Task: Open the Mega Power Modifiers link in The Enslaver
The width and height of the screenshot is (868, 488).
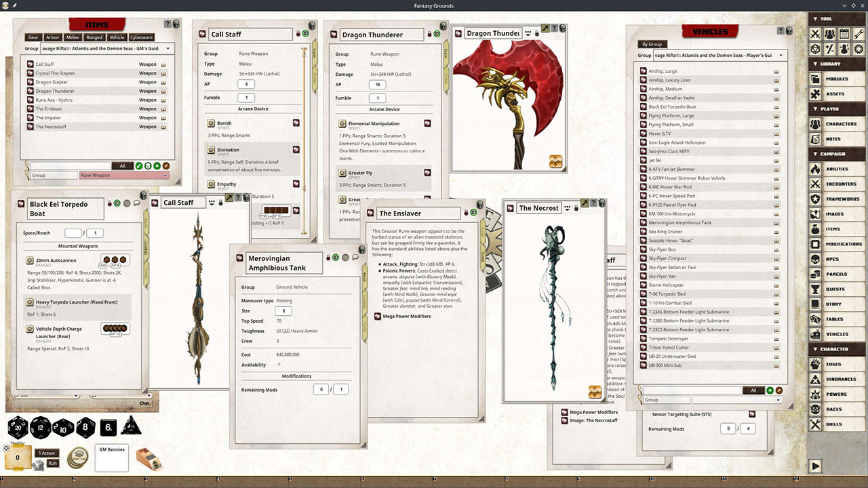Action: click(x=407, y=316)
